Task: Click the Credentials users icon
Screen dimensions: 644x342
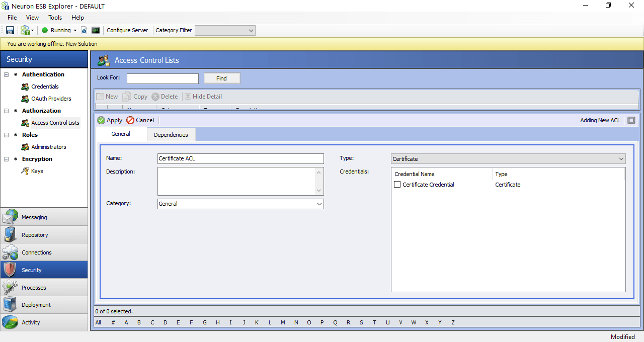Action: pos(25,87)
